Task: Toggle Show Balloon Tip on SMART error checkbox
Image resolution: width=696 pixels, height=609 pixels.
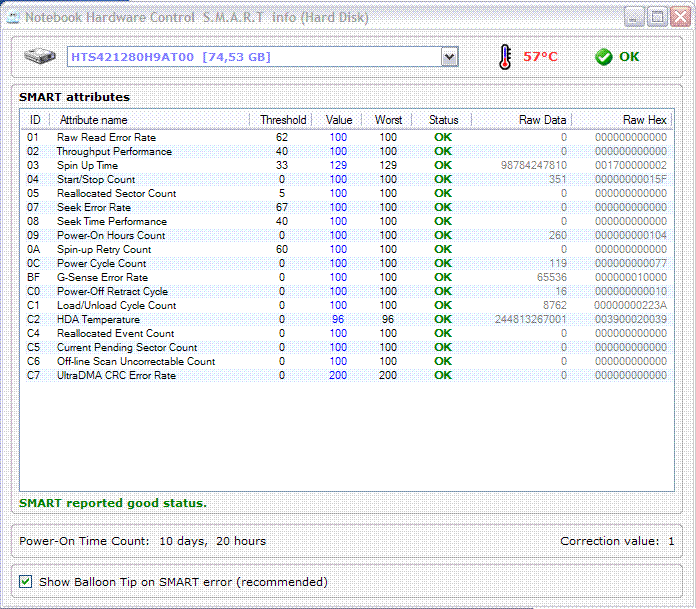Action: pyautogui.click(x=25, y=581)
